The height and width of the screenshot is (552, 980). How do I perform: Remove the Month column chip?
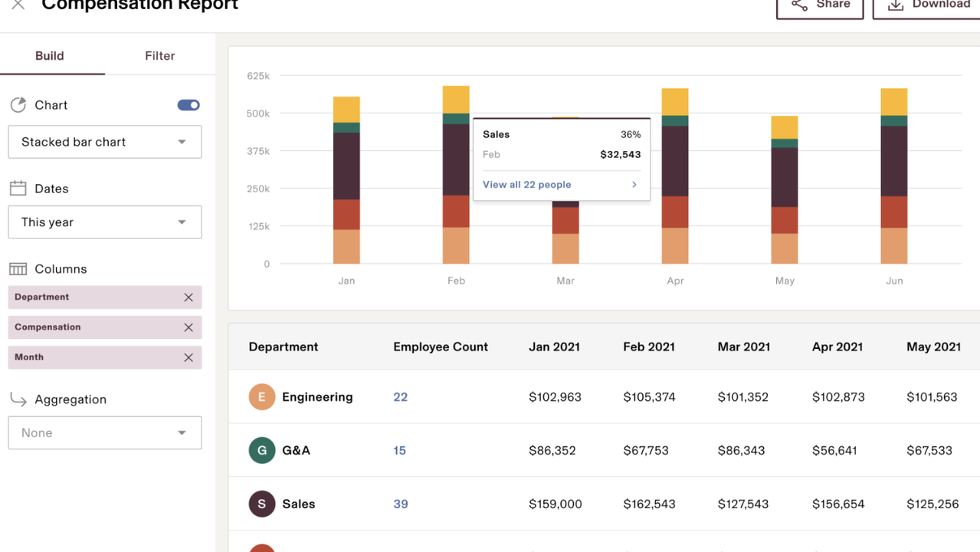(x=188, y=356)
